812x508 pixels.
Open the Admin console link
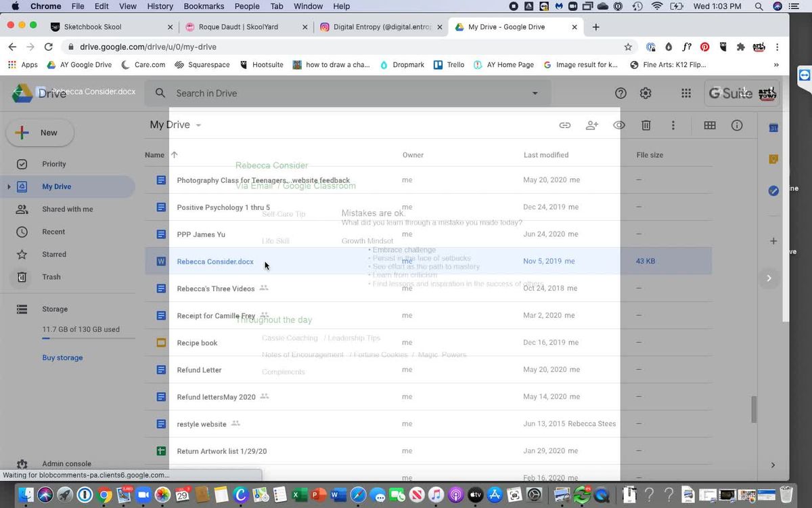point(66,464)
